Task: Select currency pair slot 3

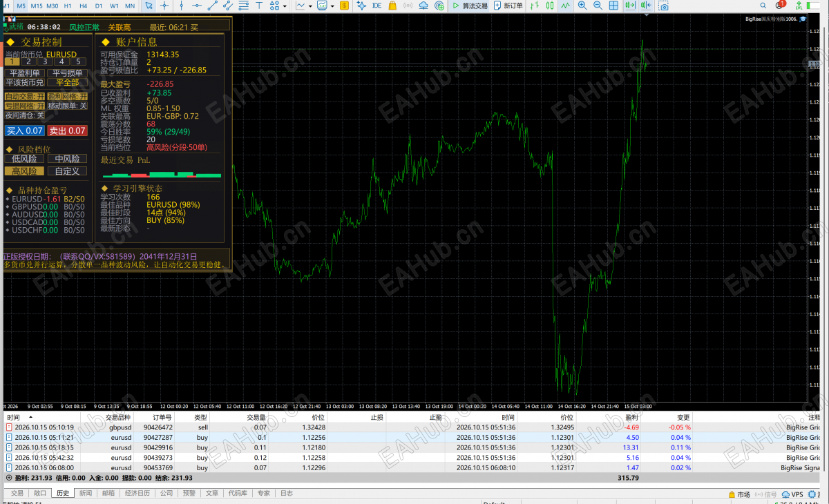Action: [x=45, y=61]
